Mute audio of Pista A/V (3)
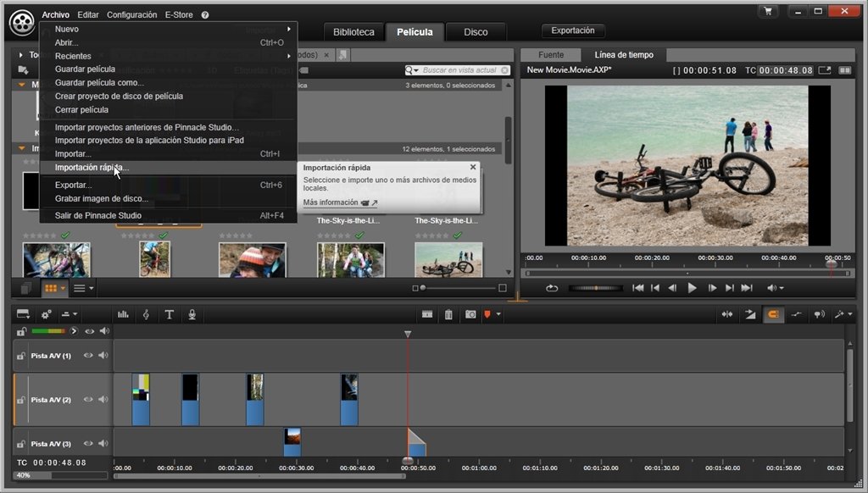Image resolution: width=868 pixels, height=493 pixels. (x=103, y=443)
